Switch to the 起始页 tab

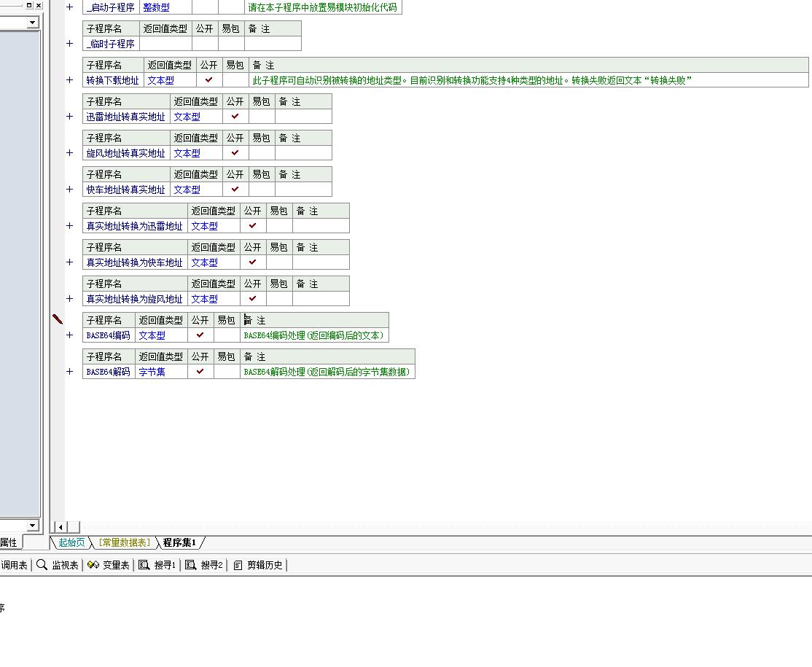(x=71, y=542)
